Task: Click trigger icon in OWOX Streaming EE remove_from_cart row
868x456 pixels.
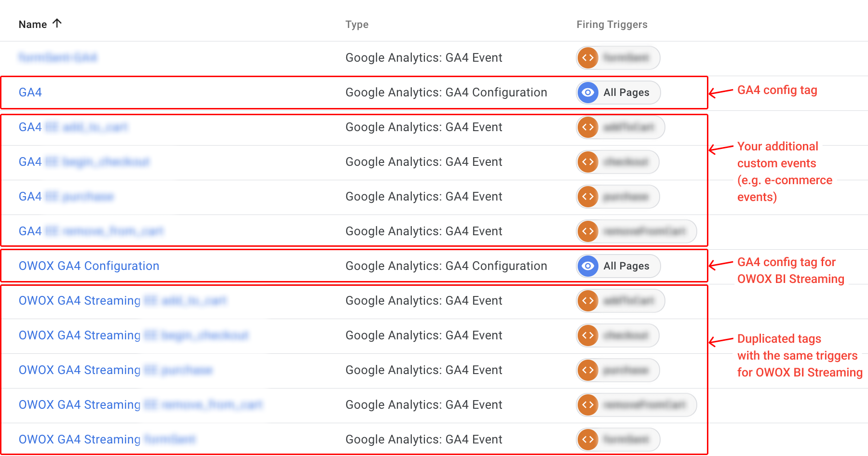Action: [x=588, y=405]
